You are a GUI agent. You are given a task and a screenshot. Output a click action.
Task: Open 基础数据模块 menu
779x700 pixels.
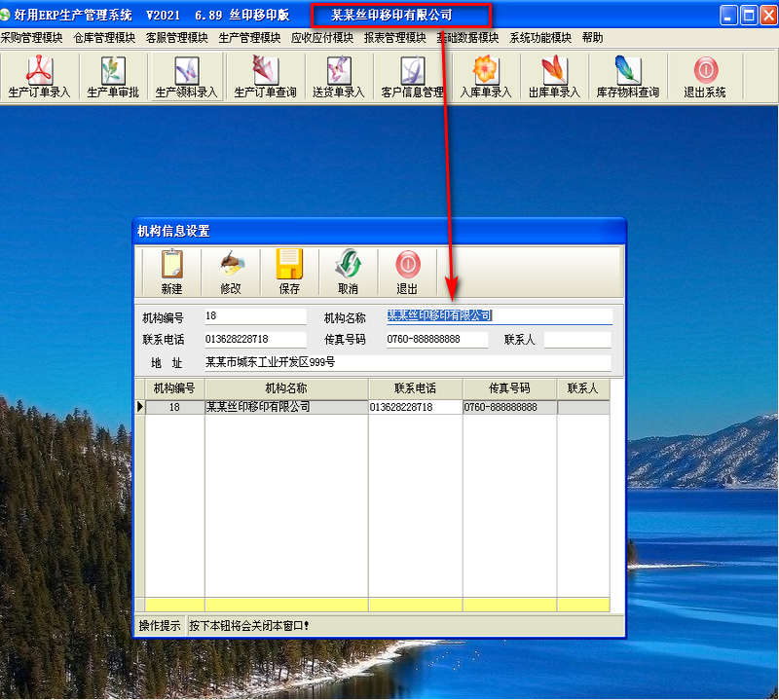click(x=467, y=38)
